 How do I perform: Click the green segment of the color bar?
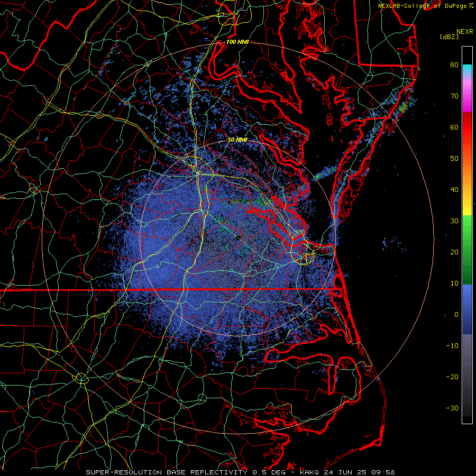tap(467, 250)
